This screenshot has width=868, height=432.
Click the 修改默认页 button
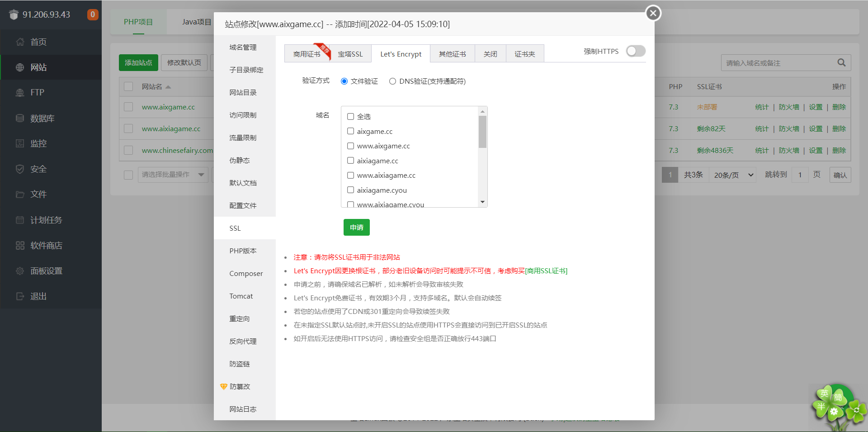tap(184, 62)
